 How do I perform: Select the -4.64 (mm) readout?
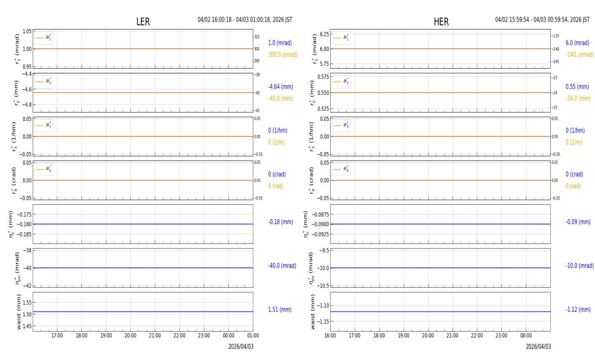(x=281, y=87)
